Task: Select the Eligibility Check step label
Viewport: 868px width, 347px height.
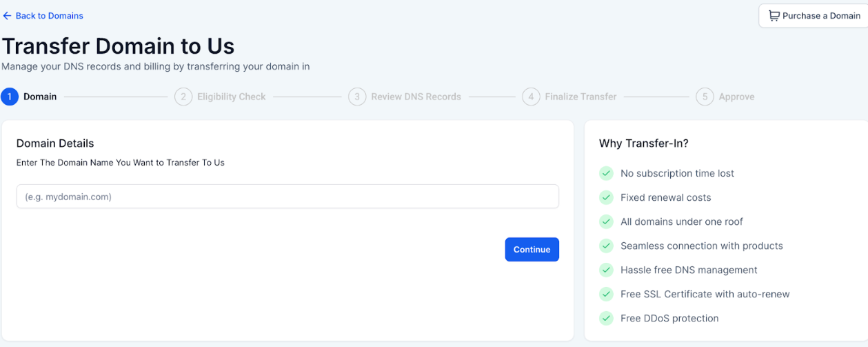Action: click(231, 97)
